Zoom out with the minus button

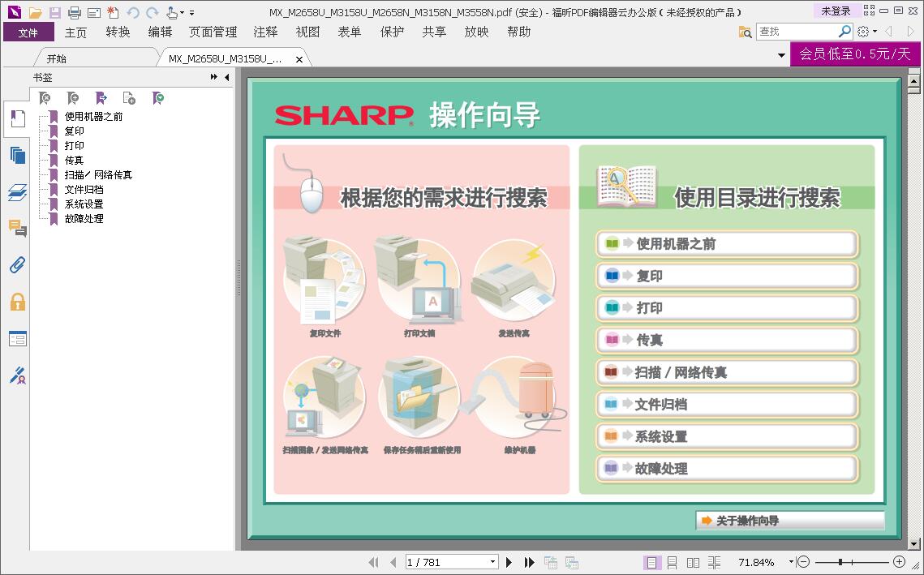[x=803, y=562]
